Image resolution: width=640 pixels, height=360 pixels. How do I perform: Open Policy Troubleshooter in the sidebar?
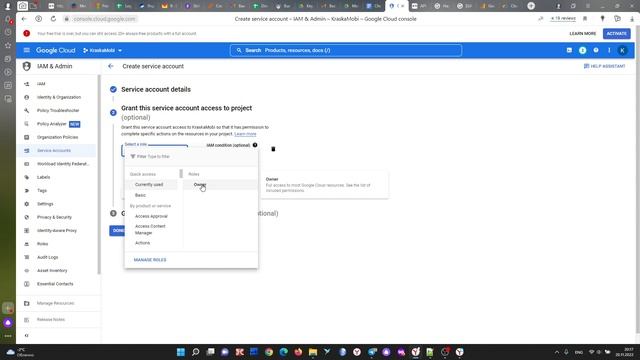[x=57, y=111]
